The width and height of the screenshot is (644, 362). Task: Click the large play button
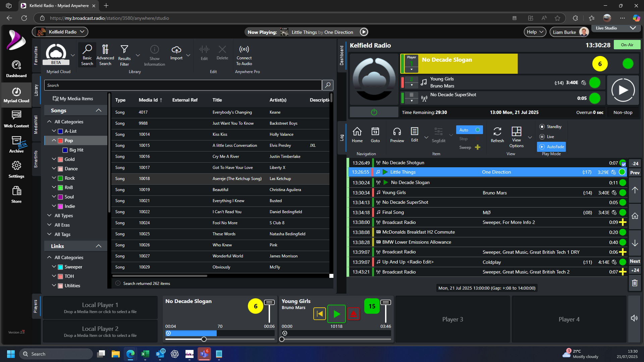tap(623, 90)
